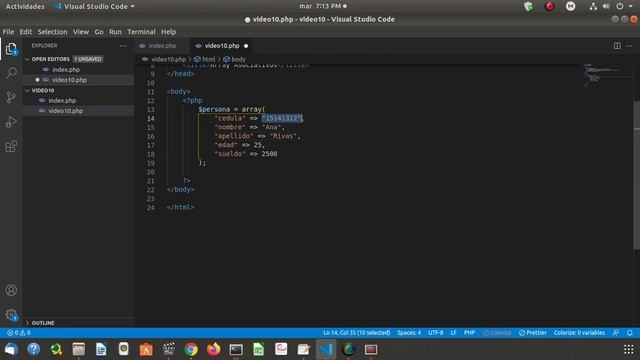Click the Split Editor Right icon
The height and width of the screenshot is (360, 640).
(617, 46)
